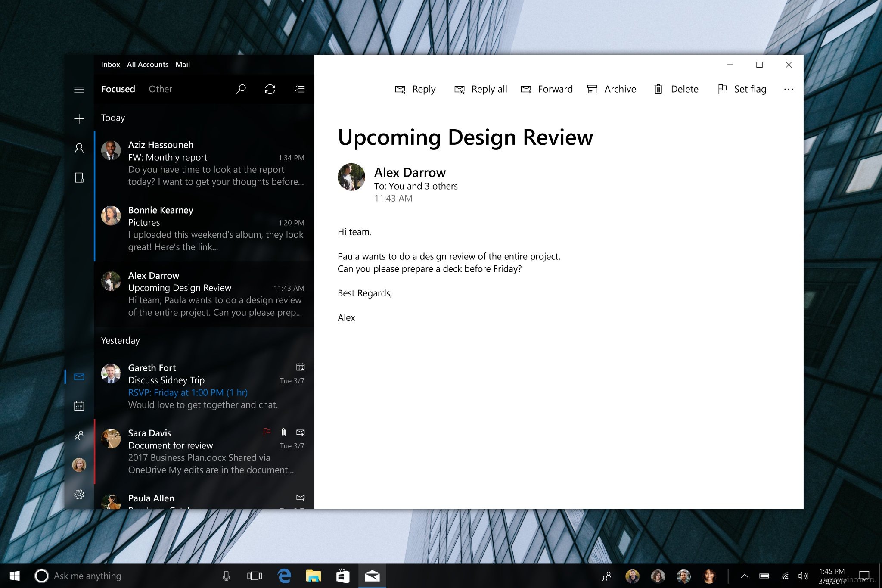The width and height of the screenshot is (882, 588).
Task: Open the folders icon in sidebar
Action: (79, 177)
